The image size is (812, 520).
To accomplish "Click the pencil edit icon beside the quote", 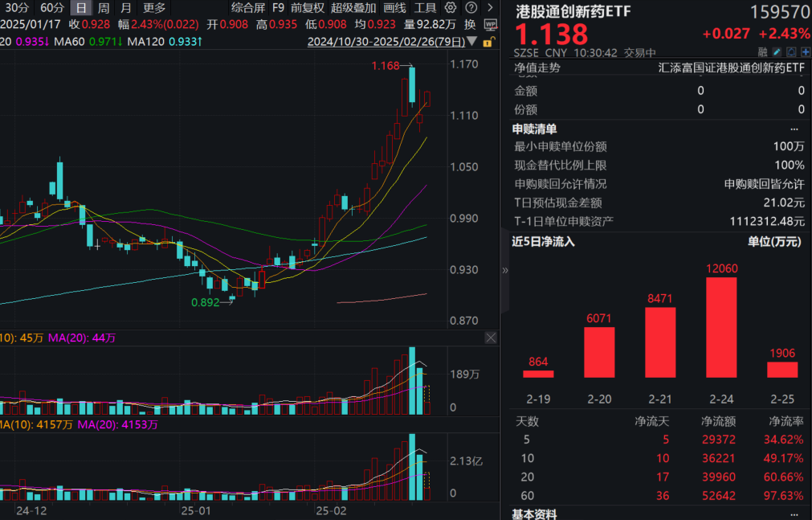I will point(777,50).
